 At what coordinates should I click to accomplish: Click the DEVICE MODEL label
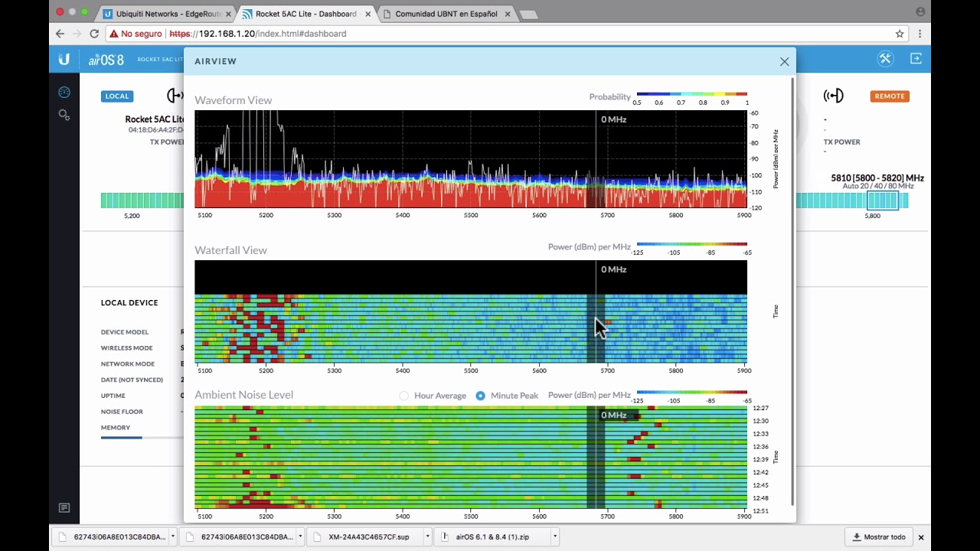click(125, 332)
